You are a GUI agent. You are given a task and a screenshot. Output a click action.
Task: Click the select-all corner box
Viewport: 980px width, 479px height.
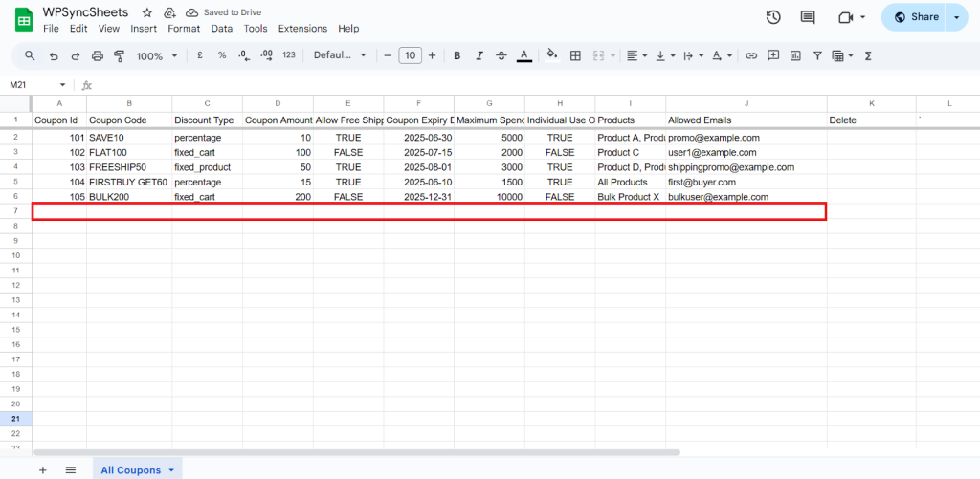pyautogui.click(x=15, y=103)
